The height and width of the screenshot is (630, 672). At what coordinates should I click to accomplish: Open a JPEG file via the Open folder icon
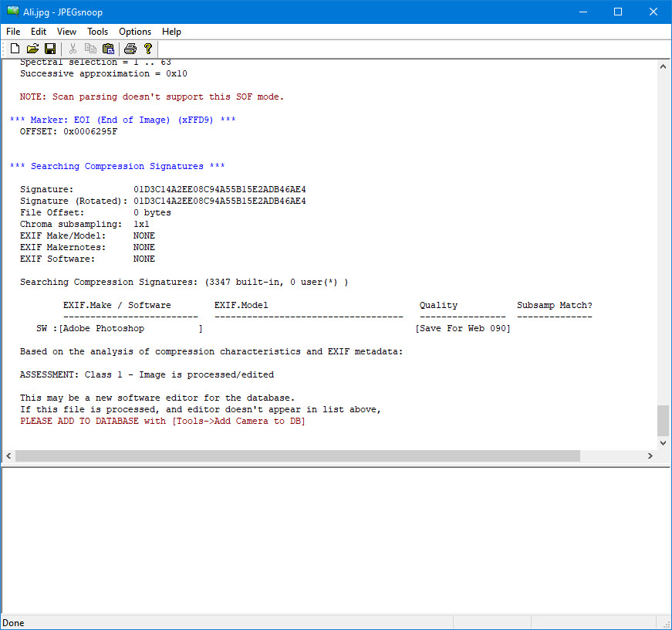tap(32, 47)
